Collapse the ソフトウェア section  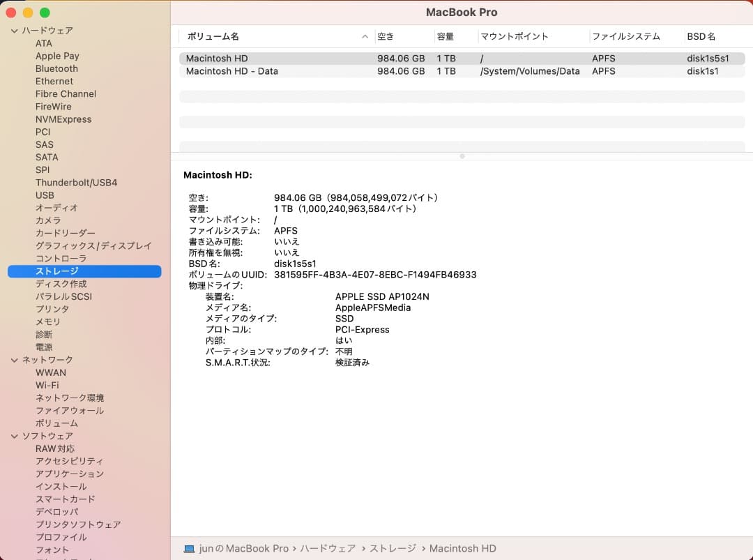tap(14, 435)
